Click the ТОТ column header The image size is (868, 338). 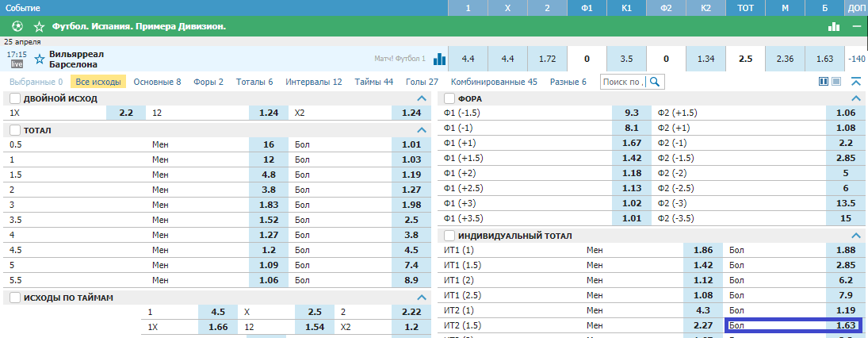(745, 8)
